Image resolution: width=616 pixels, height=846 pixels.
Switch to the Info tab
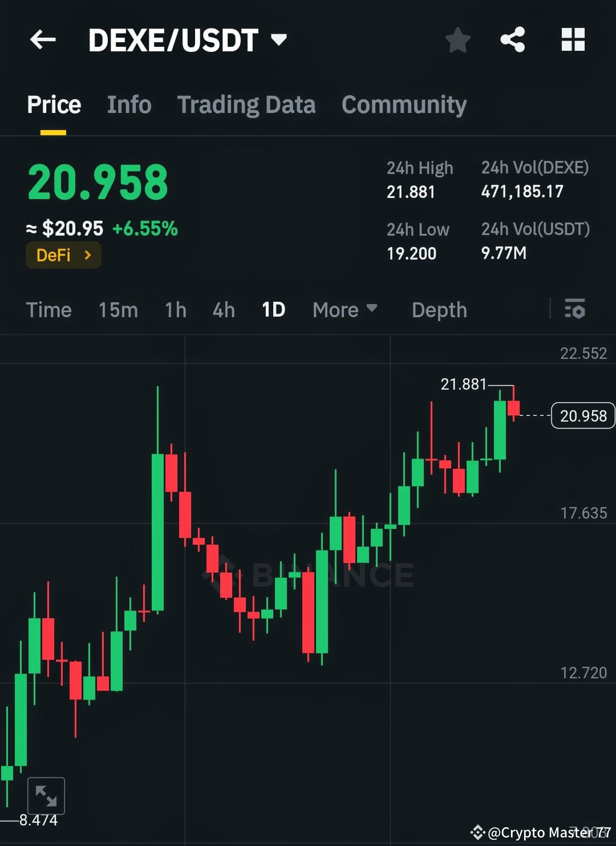129,104
